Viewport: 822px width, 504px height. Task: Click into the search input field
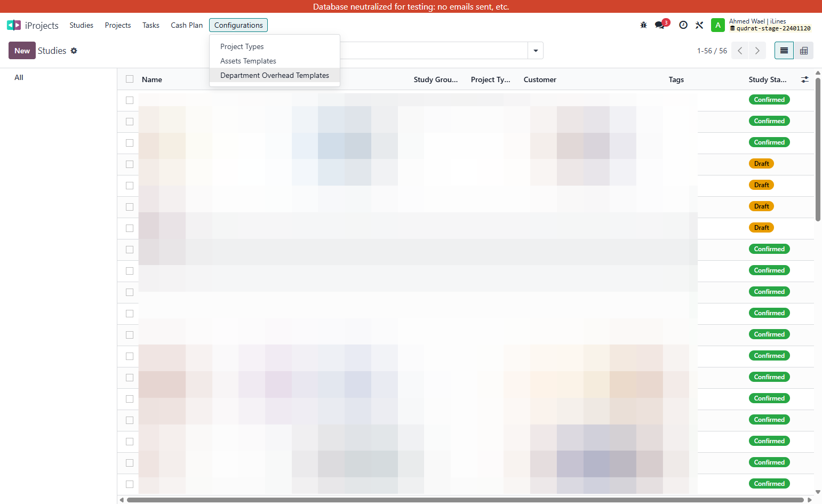tap(433, 51)
